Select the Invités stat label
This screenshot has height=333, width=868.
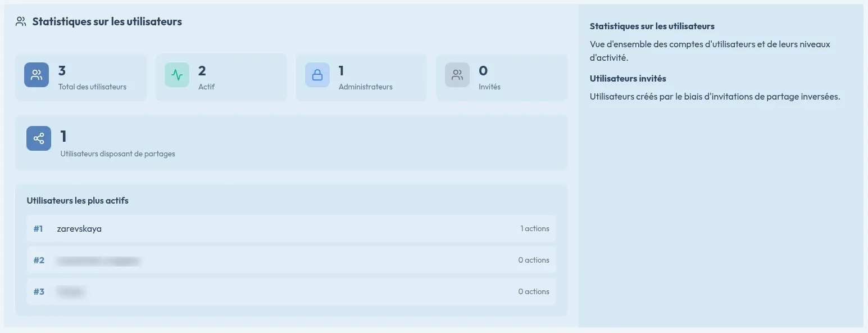tap(489, 87)
